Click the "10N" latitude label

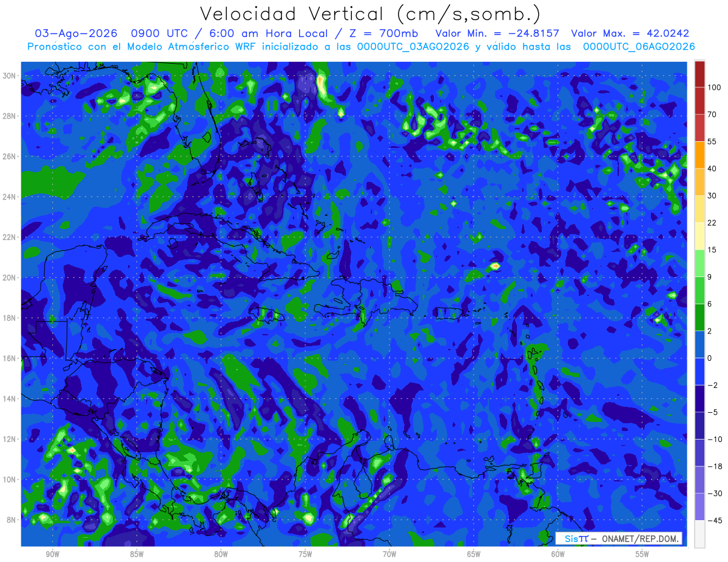pos(9,480)
